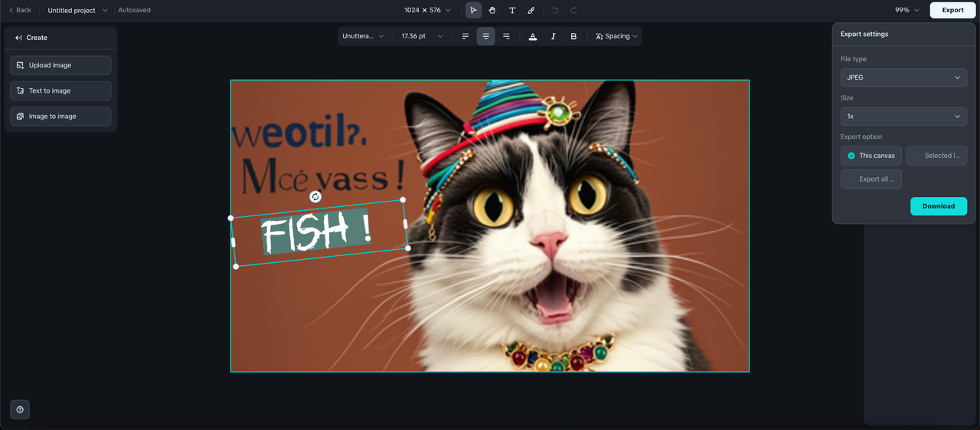The image size is (980, 430).
Task: Align text right
Action: point(506,36)
